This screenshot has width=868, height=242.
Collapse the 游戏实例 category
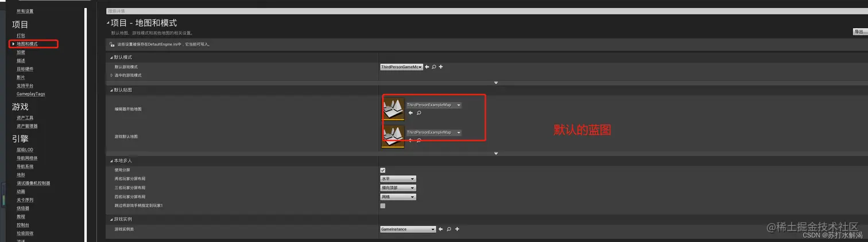coord(111,220)
